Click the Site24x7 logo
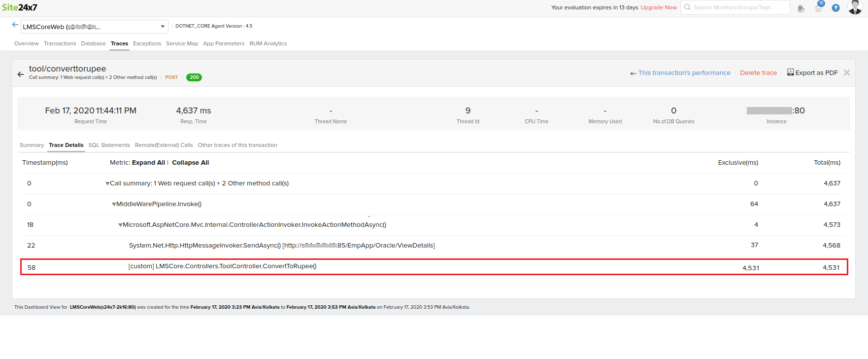This screenshot has width=868, height=359. click(20, 7)
